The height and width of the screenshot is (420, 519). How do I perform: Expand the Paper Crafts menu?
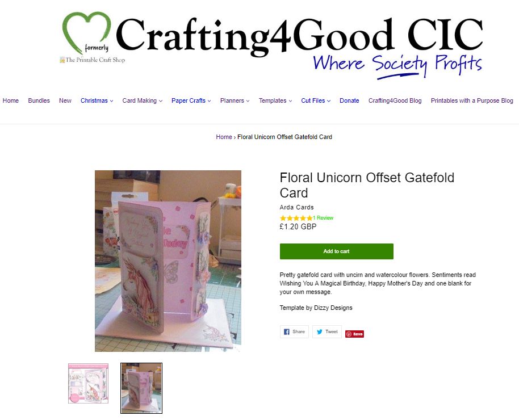(x=191, y=100)
